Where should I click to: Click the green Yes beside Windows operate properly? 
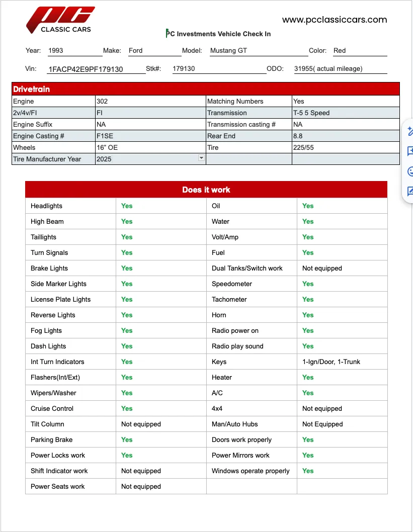308,471
